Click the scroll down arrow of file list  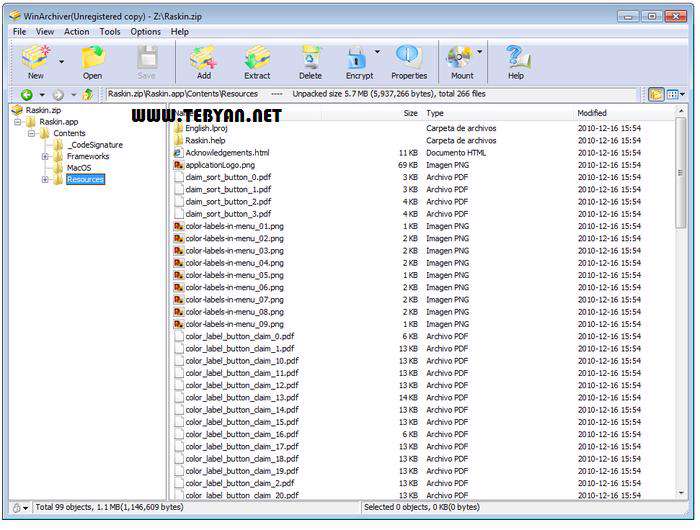tap(681, 493)
